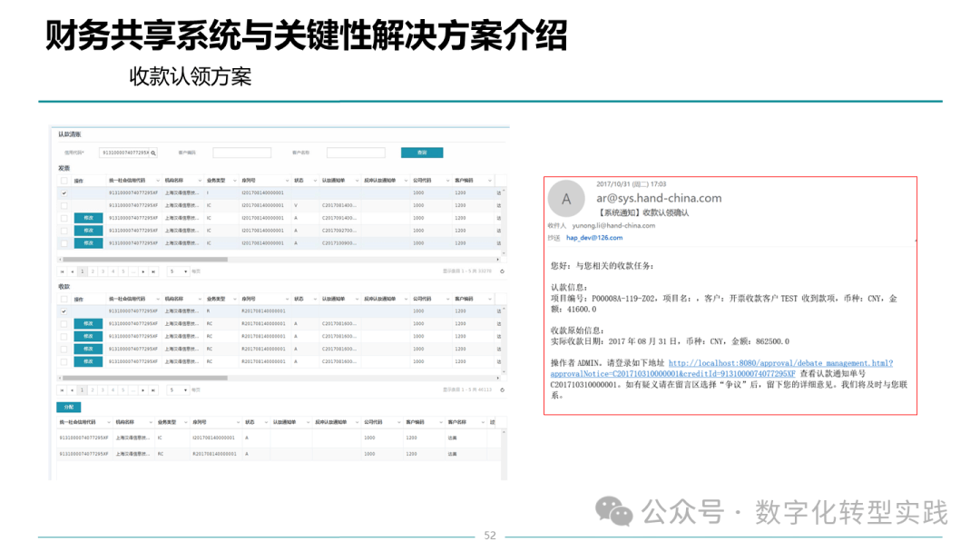Click the round 'A' sender avatar in email
The image size is (980, 552).
point(566,199)
